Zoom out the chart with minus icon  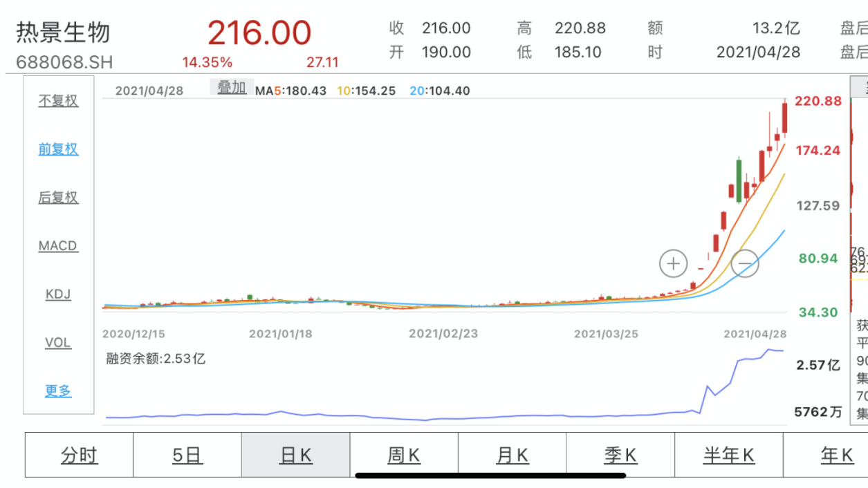point(745,263)
